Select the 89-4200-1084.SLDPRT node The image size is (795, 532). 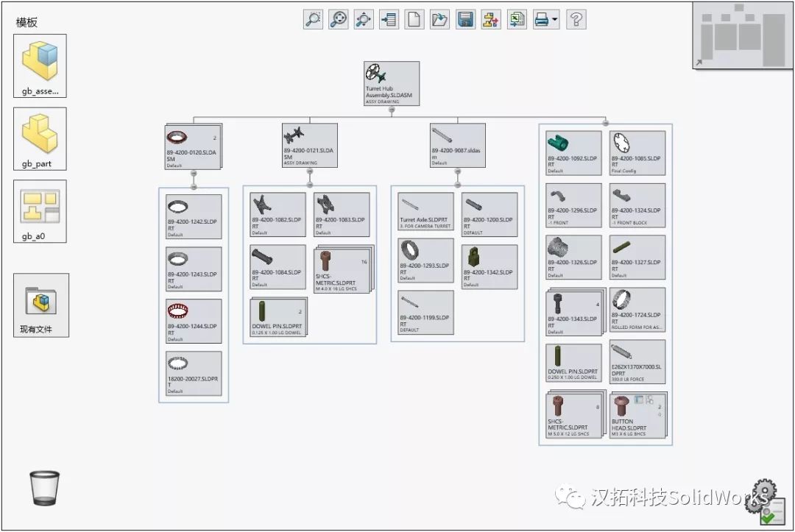(x=278, y=267)
